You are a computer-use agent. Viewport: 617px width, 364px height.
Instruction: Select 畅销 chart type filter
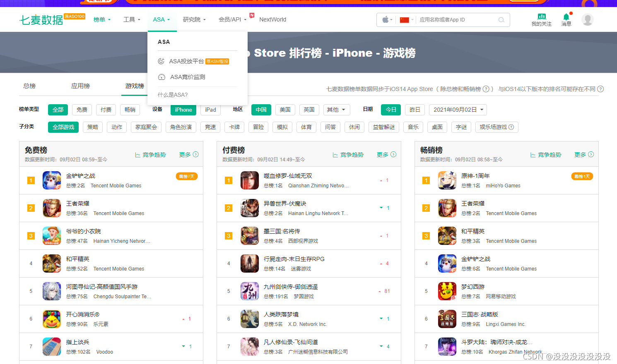point(130,110)
